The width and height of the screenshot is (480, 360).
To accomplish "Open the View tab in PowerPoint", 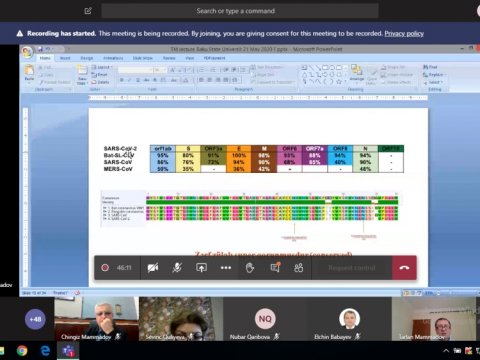I will pos(189,58).
